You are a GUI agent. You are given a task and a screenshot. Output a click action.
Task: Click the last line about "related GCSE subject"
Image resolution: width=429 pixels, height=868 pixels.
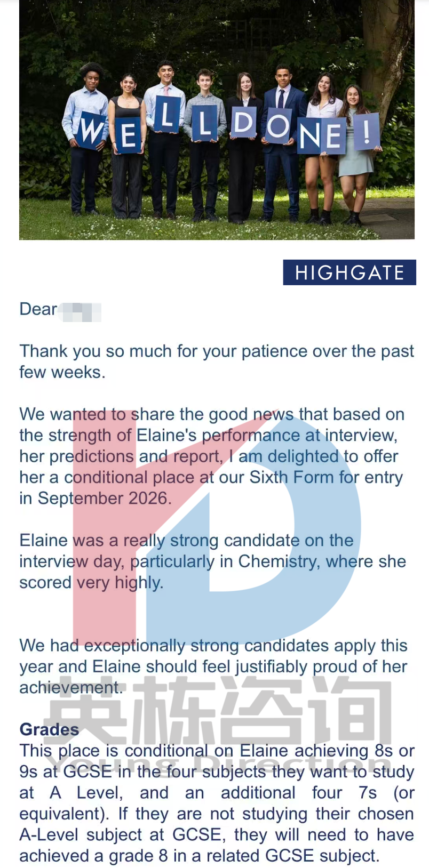pos(199,856)
